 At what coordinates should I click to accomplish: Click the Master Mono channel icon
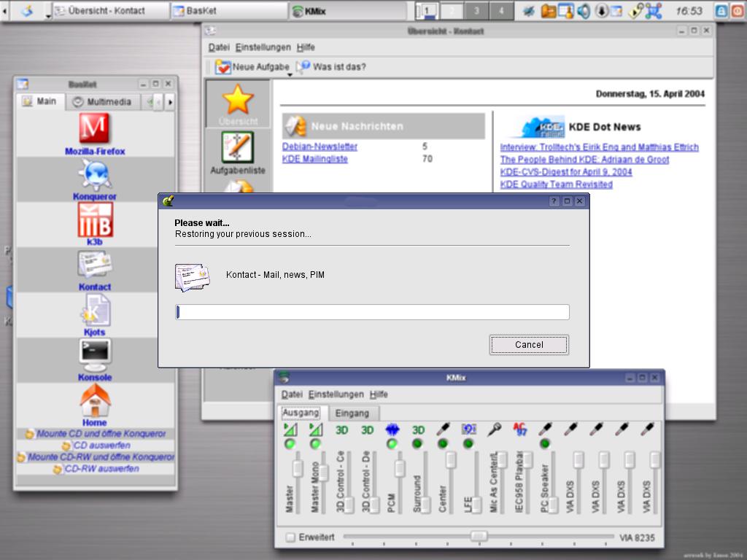point(315,430)
